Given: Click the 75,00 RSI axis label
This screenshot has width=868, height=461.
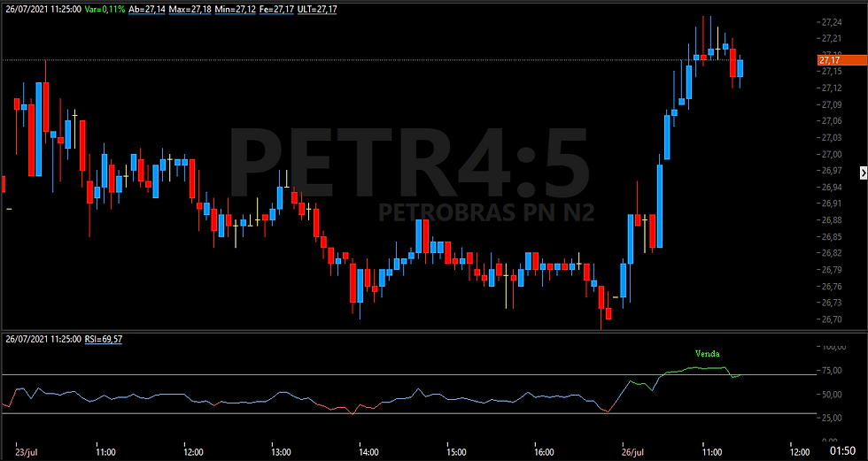Looking at the screenshot, I should point(833,371).
